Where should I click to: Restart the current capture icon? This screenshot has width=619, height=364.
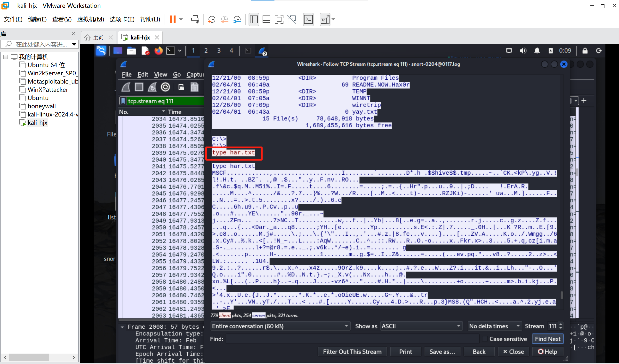click(x=152, y=87)
